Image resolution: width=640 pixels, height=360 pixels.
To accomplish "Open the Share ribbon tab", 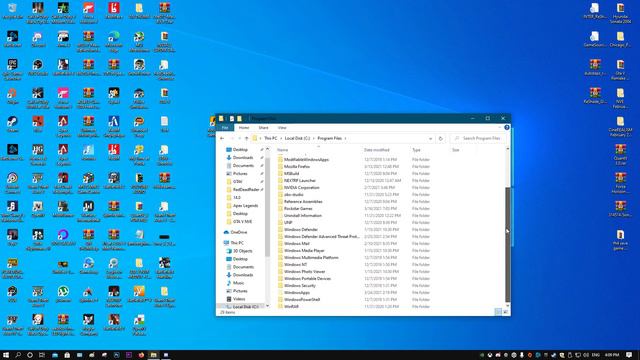I will pos(263,128).
